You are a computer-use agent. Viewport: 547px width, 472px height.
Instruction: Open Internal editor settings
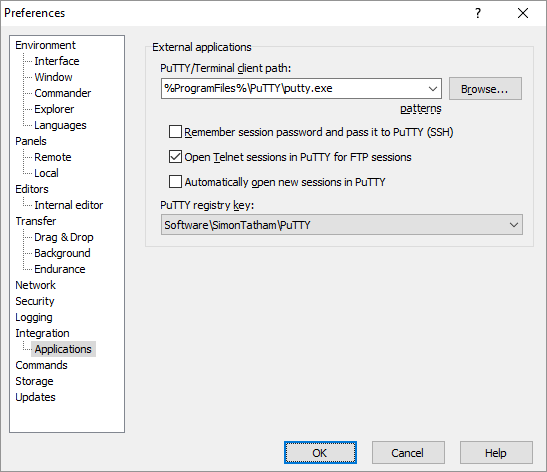[x=69, y=205]
